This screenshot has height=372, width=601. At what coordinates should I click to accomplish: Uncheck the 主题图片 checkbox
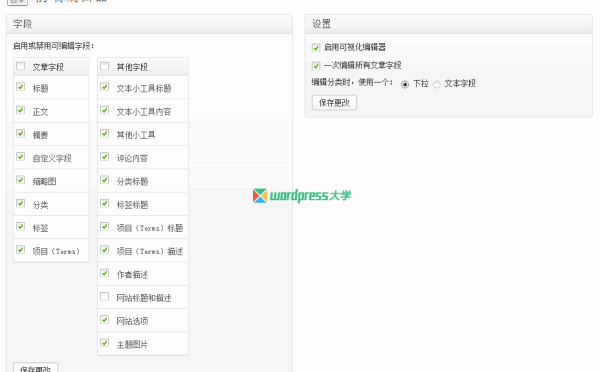point(105,343)
